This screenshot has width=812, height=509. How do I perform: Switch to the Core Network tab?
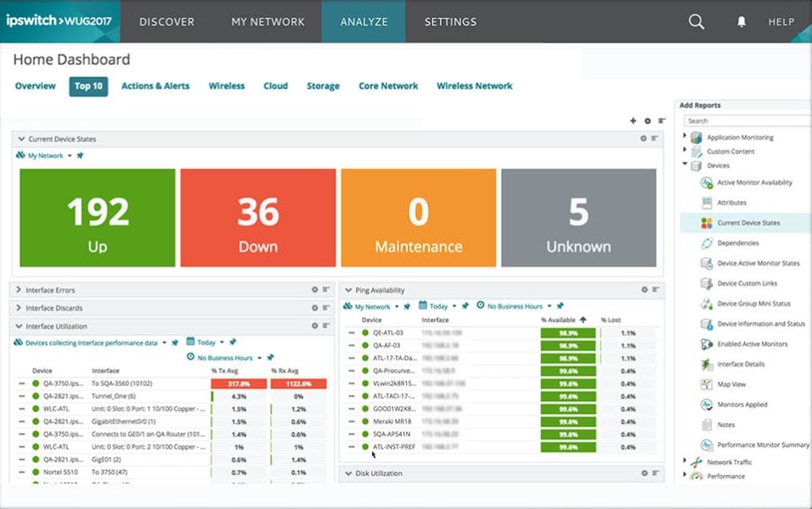tap(388, 86)
